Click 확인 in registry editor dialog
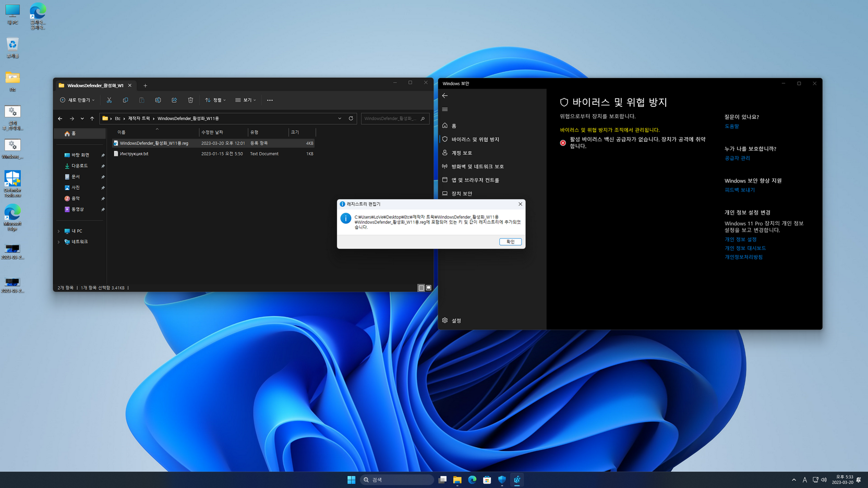The image size is (868, 488). coord(510,241)
